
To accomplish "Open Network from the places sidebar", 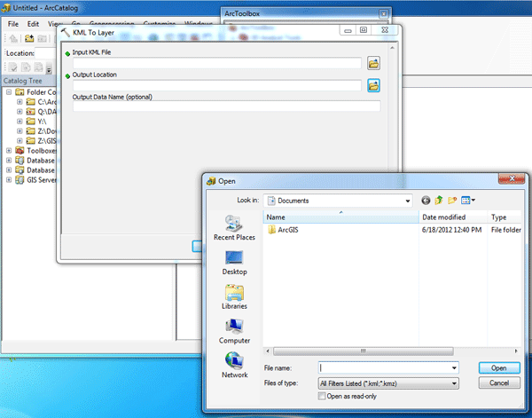I will click(234, 365).
